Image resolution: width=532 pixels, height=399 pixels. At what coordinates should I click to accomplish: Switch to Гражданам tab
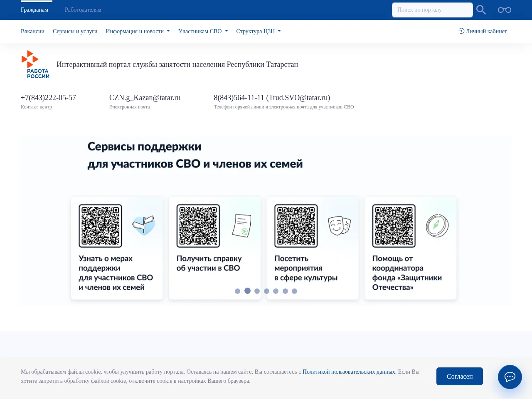click(x=34, y=10)
